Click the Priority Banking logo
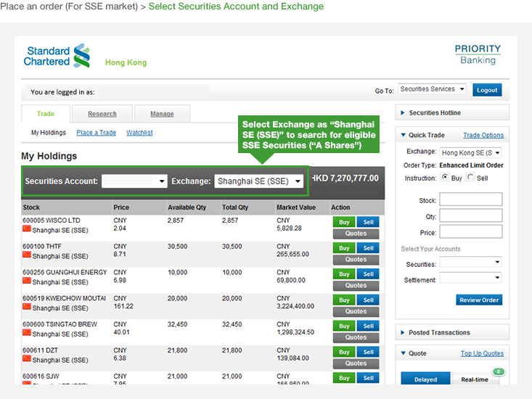 [478, 54]
